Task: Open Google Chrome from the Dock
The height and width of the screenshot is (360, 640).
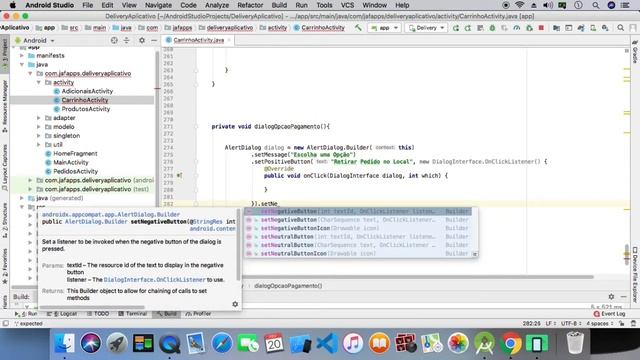Action: click(x=511, y=343)
